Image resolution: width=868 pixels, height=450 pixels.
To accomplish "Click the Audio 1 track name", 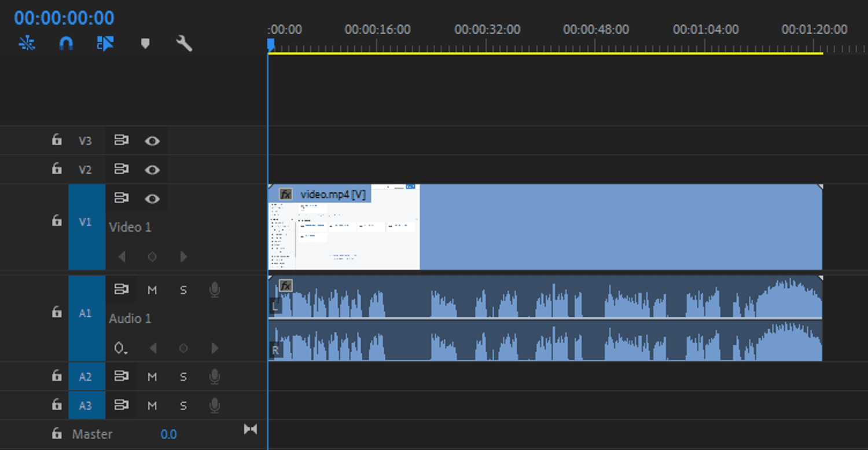I will 130,319.
